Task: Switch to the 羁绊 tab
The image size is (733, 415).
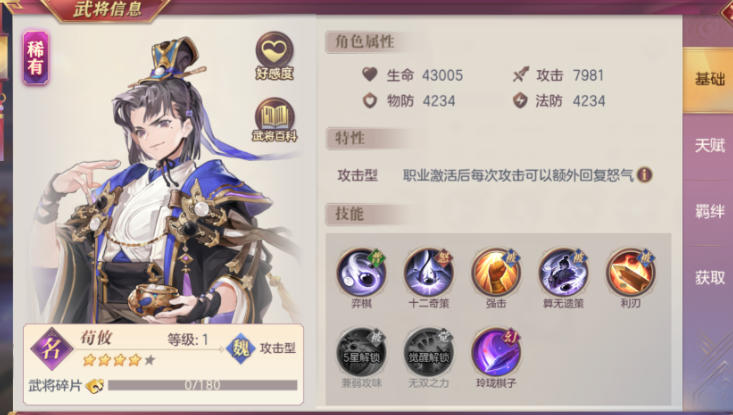Action: pyautogui.click(x=709, y=212)
